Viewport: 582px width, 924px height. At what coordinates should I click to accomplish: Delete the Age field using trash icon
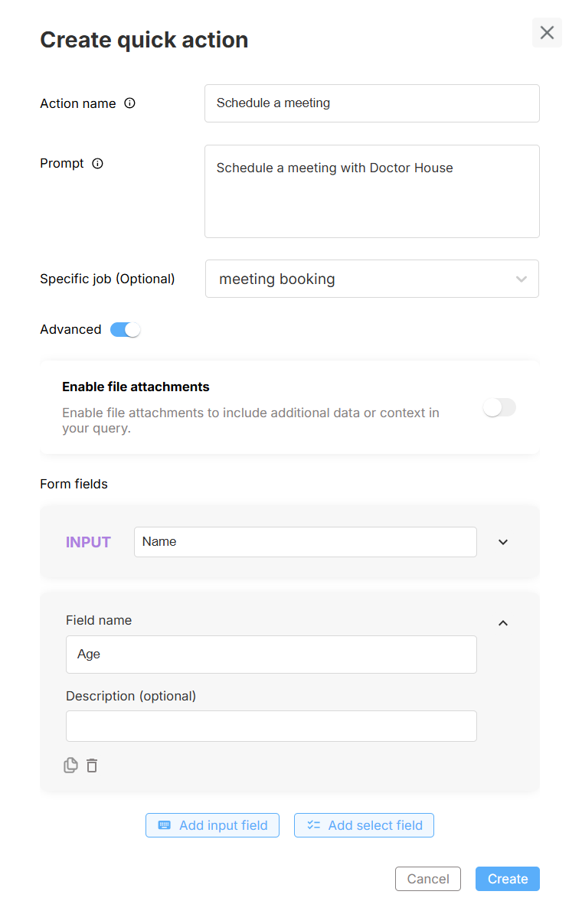pos(92,765)
